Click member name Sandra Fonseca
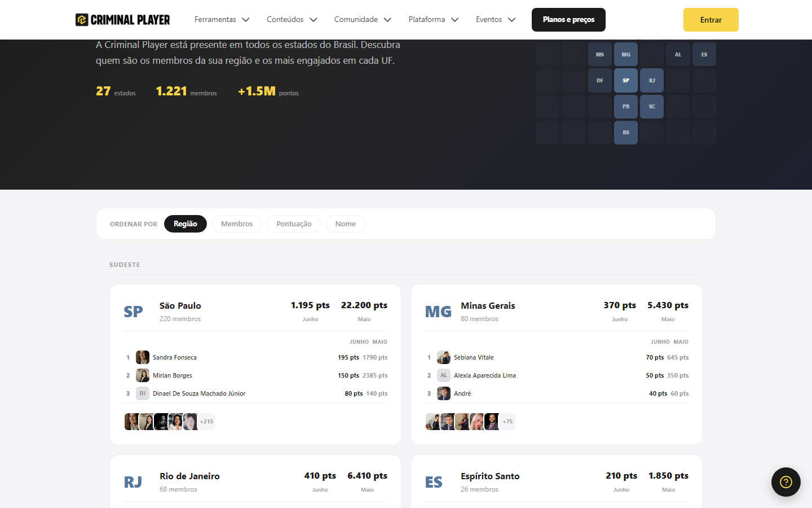This screenshot has height=508, width=812. (x=175, y=357)
